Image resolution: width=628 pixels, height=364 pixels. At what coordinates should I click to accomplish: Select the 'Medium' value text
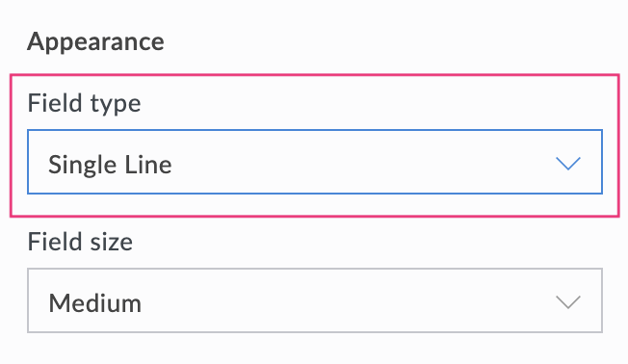point(95,303)
